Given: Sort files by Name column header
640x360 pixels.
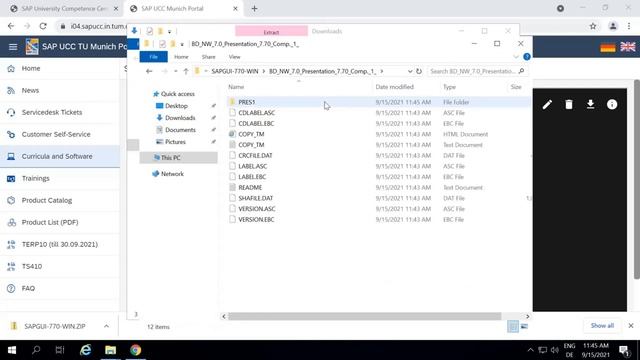Looking at the screenshot, I should tap(236, 87).
